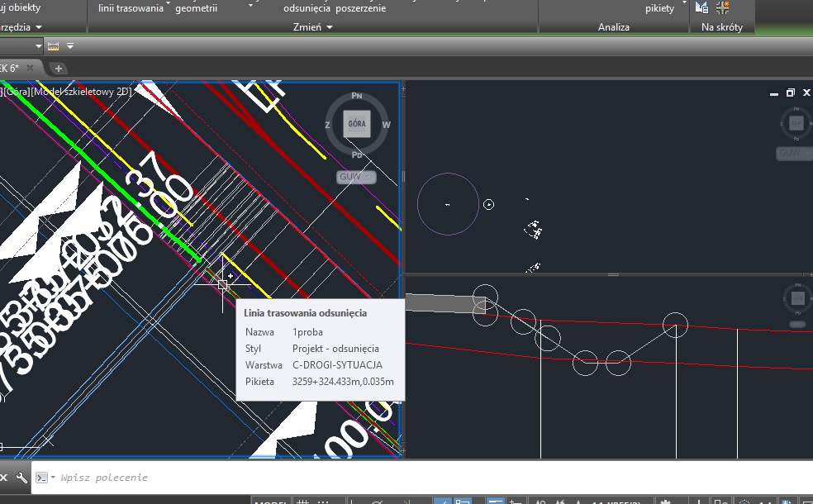Open the quick toolbar customize arrow beside ruler
The height and width of the screenshot is (504, 813).
point(70,46)
